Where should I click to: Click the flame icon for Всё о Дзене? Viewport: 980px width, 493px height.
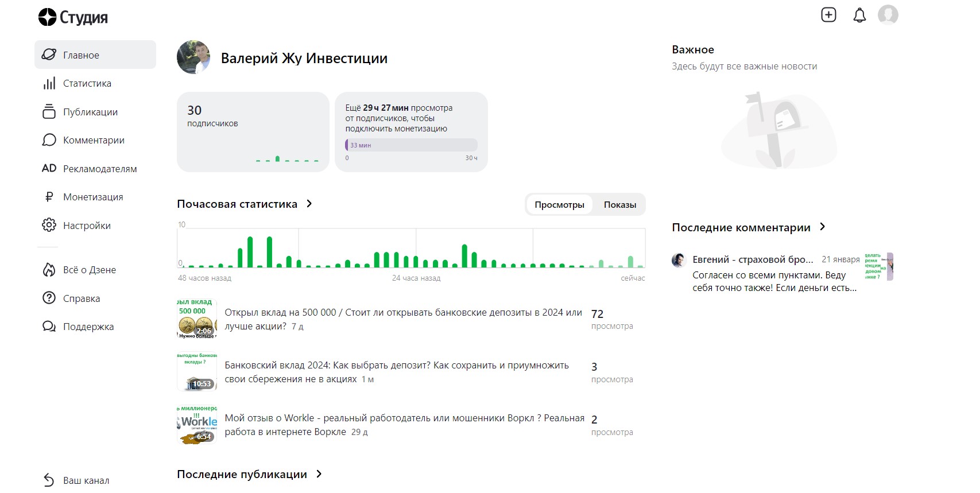(x=49, y=270)
